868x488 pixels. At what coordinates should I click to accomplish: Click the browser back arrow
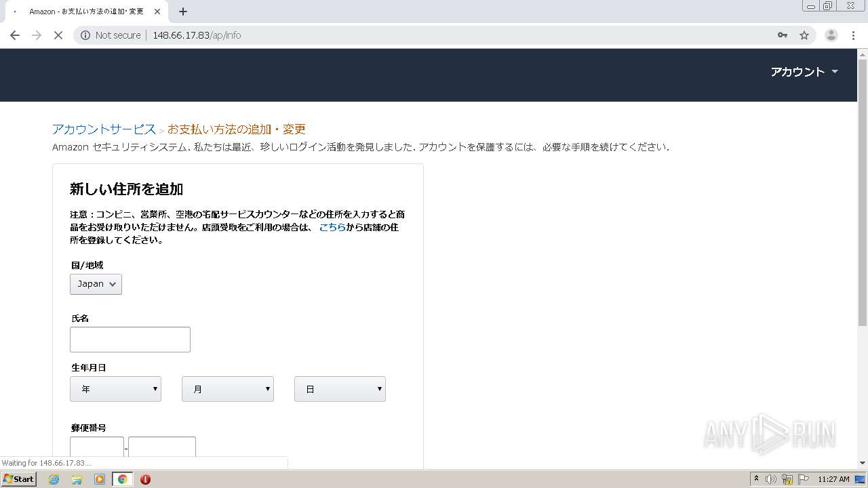pos(15,35)
